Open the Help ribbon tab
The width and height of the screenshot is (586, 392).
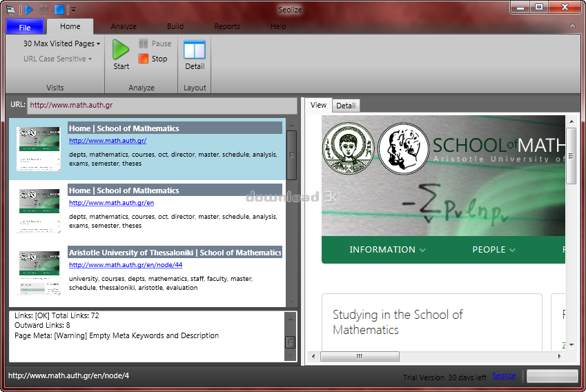[278, 26]
